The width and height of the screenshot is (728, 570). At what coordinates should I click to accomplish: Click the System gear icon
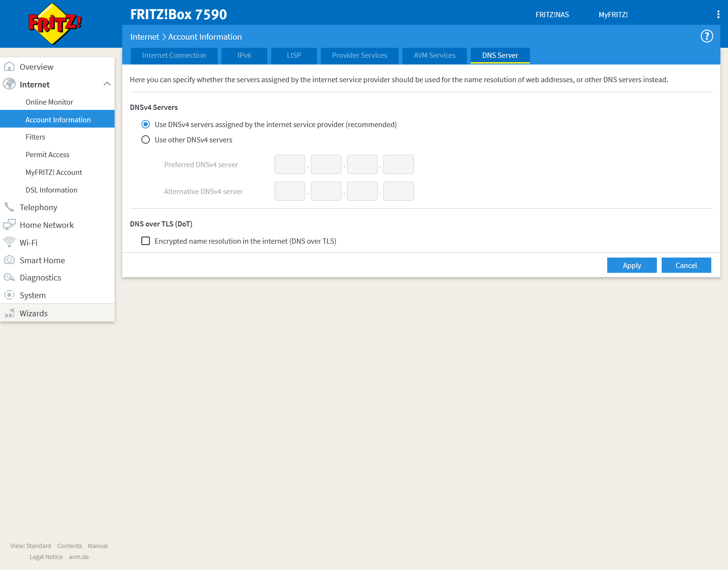[9, 295]
